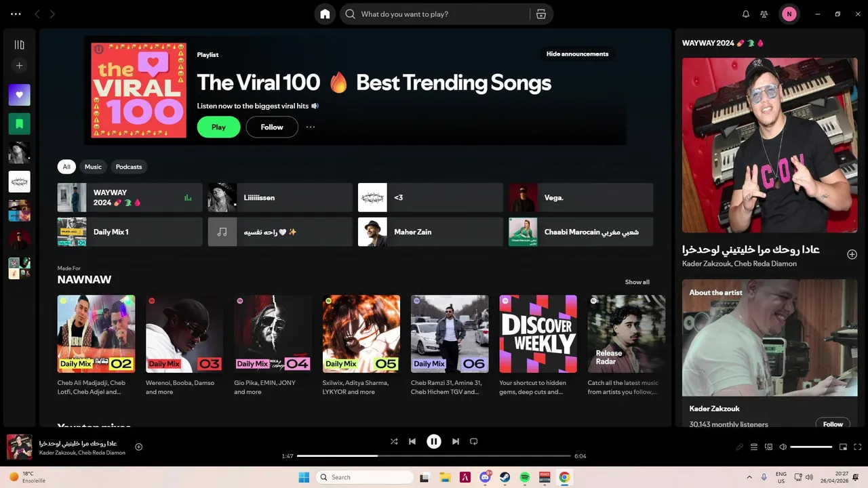Open more options for Viral 100
The image size is (868, 488).
(x=311, y=127)
